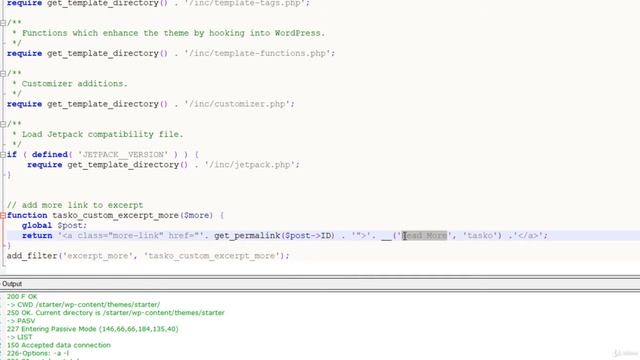Click the '// add more link to excerpt' comment
Viewport: 640px width, 360px height.
coord(75,205)
